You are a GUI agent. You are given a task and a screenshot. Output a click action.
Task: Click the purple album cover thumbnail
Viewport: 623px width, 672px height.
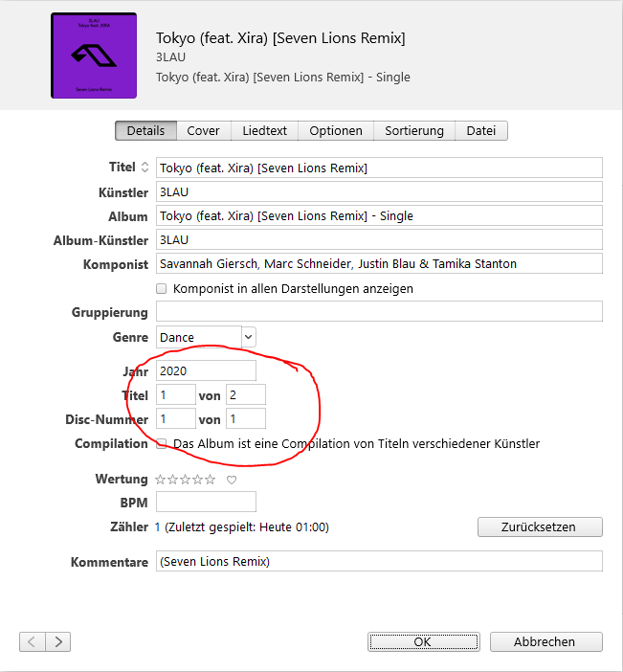pyautogui.click(x=94, y=56)
